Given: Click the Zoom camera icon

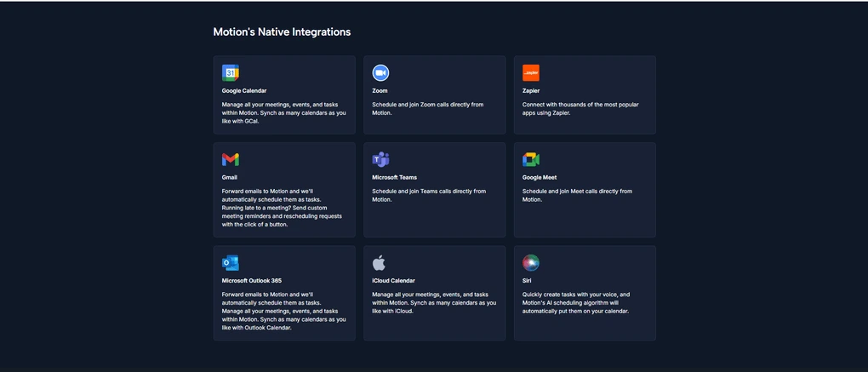Looking at the screenshot, I should pos(380,72).
